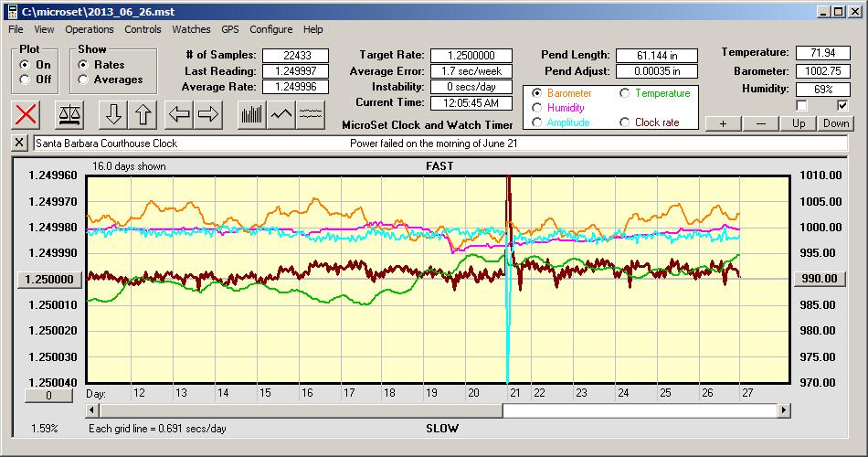Click the Target Rate value field
868x457 pixels.
click(x=471, y=56)
